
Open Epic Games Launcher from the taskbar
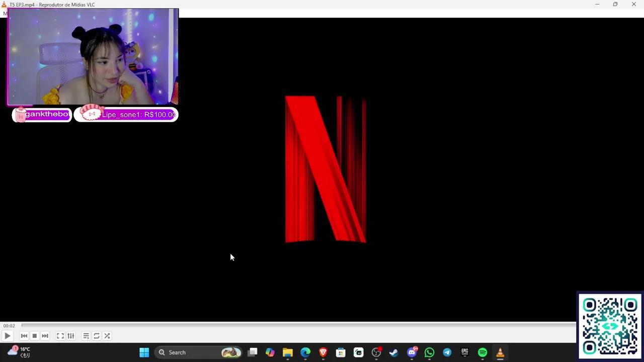point(464,352)
